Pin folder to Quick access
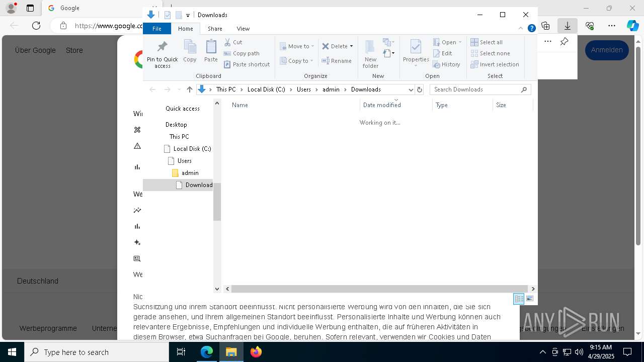The image size is (644, 362). (x=162, y=54)
